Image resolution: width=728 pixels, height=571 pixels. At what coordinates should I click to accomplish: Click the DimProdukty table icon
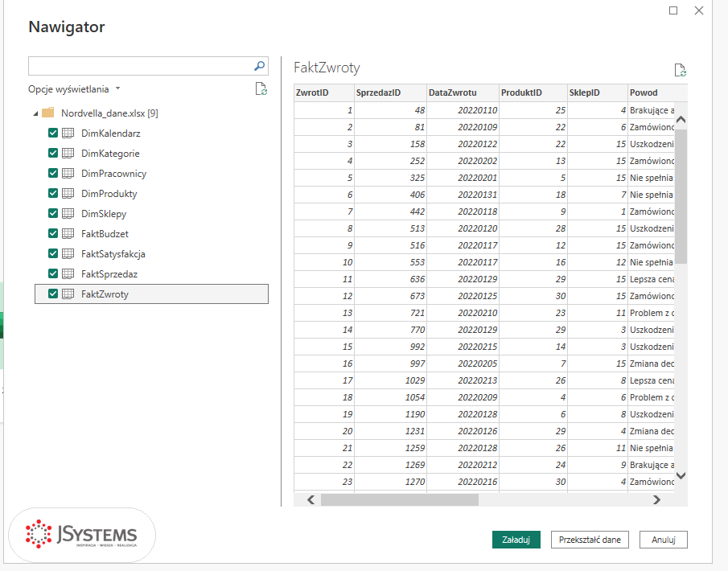pyautogui.click(x=68, y=193)
